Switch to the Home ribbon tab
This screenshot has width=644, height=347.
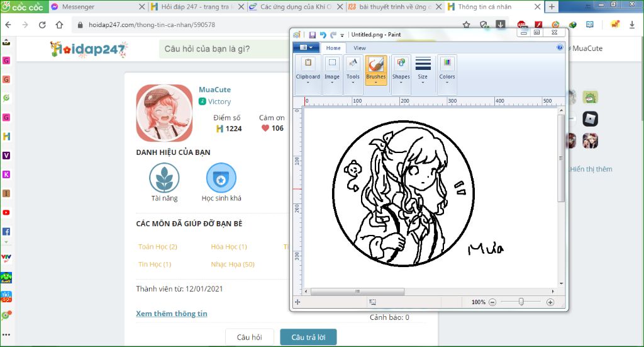coord(333,48)
